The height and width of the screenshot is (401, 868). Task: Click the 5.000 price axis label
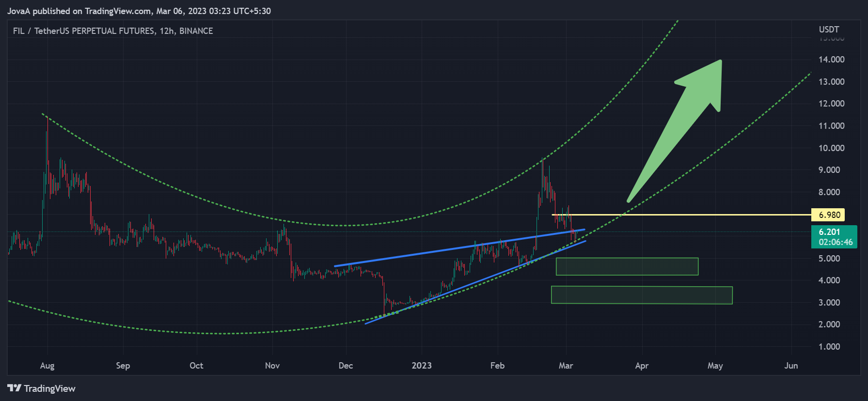pos(829,259)
